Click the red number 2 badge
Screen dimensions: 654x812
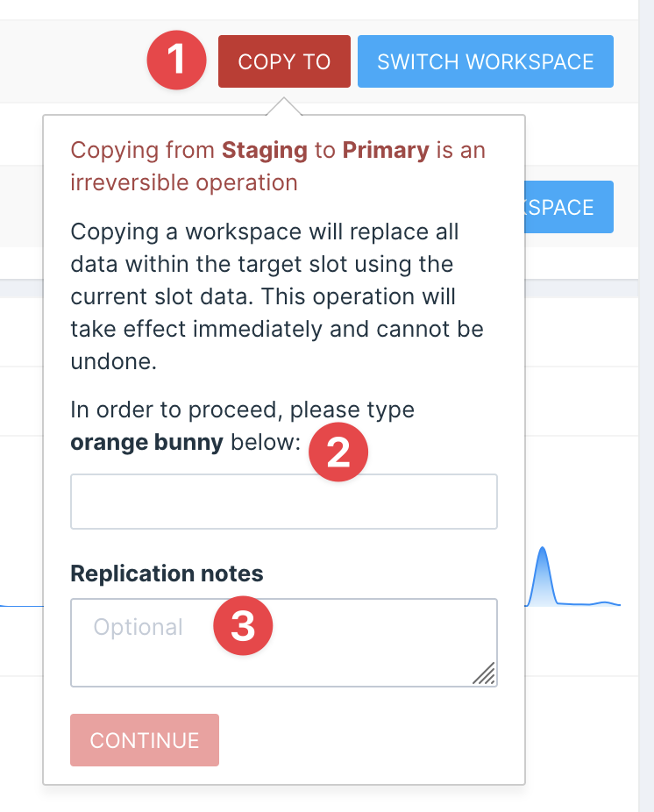pyautogui.click(x=338, y=452)
